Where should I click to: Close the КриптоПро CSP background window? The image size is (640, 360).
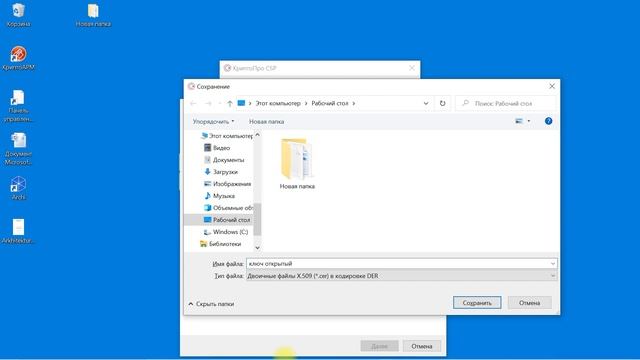tap(412, 68)
